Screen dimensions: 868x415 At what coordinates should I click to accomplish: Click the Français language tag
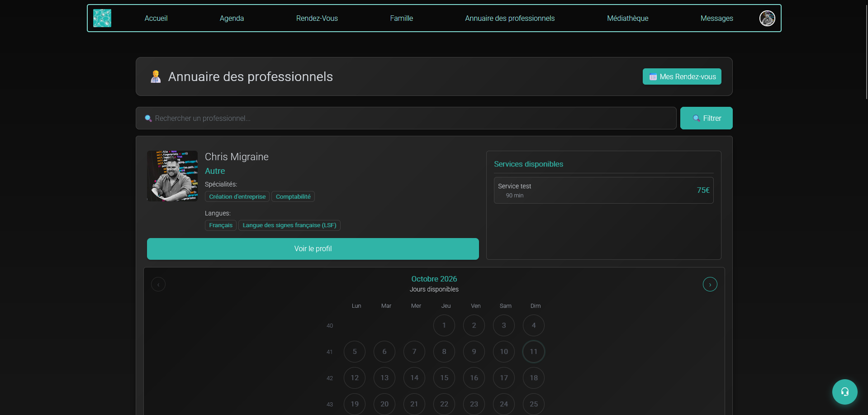221,225
